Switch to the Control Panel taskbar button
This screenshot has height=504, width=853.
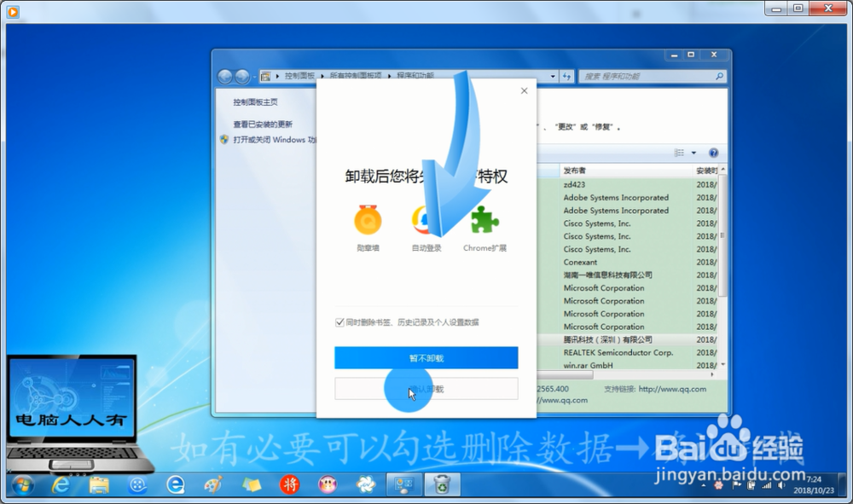click(x=404, y=484)
